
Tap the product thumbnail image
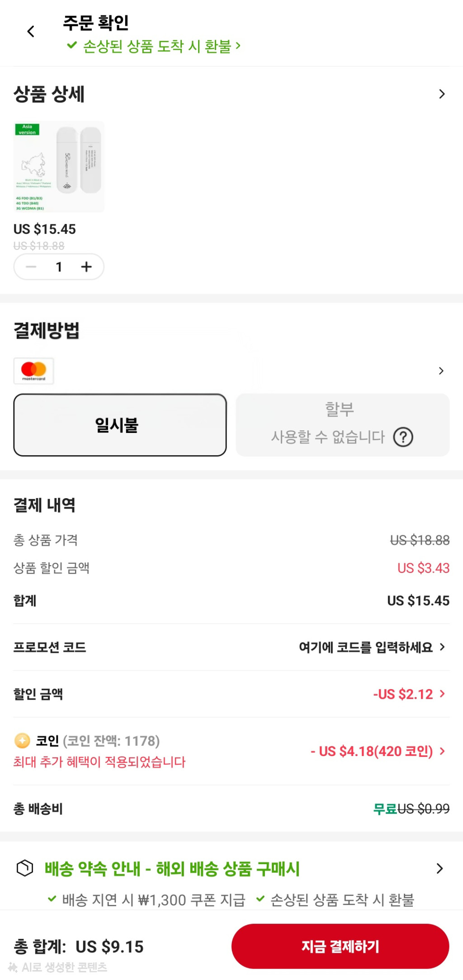59,167
